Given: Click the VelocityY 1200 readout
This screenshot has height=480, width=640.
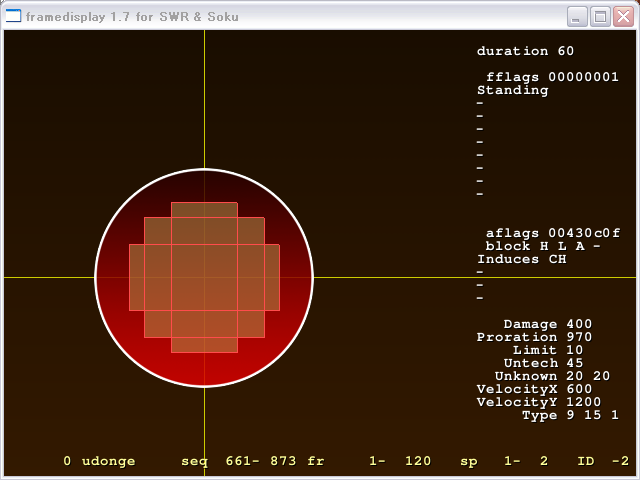Looking at the screenshot, I should (x=538, y=402).
